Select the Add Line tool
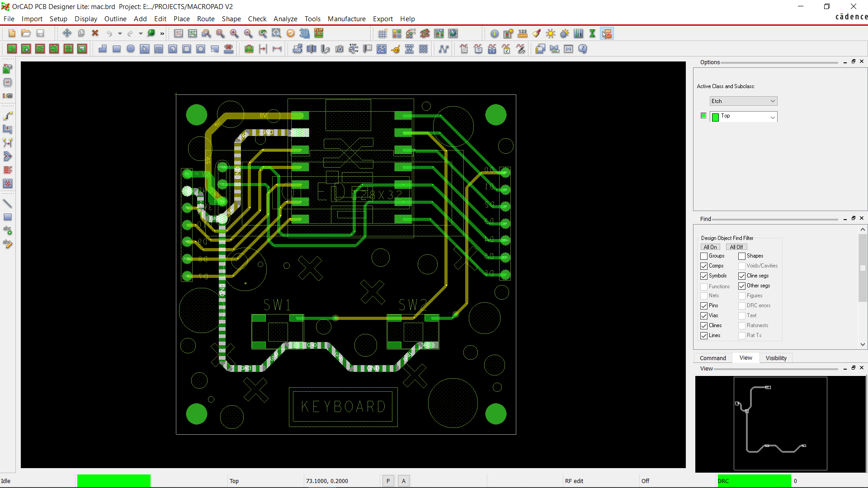The image size is (868, 488). [x=8, y=204]
